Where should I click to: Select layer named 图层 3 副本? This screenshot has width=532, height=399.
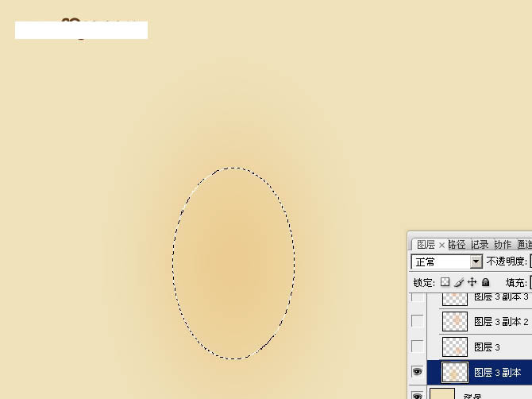point(497,373)
